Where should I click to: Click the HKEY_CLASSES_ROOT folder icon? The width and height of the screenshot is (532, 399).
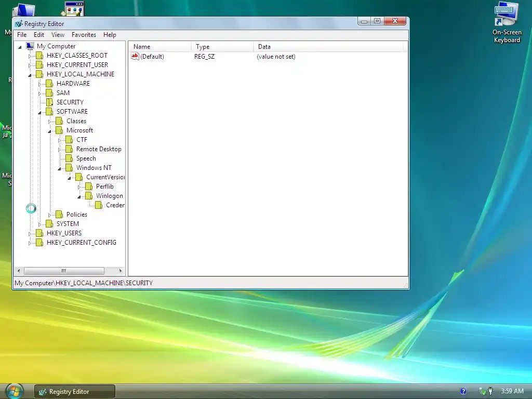39,55
